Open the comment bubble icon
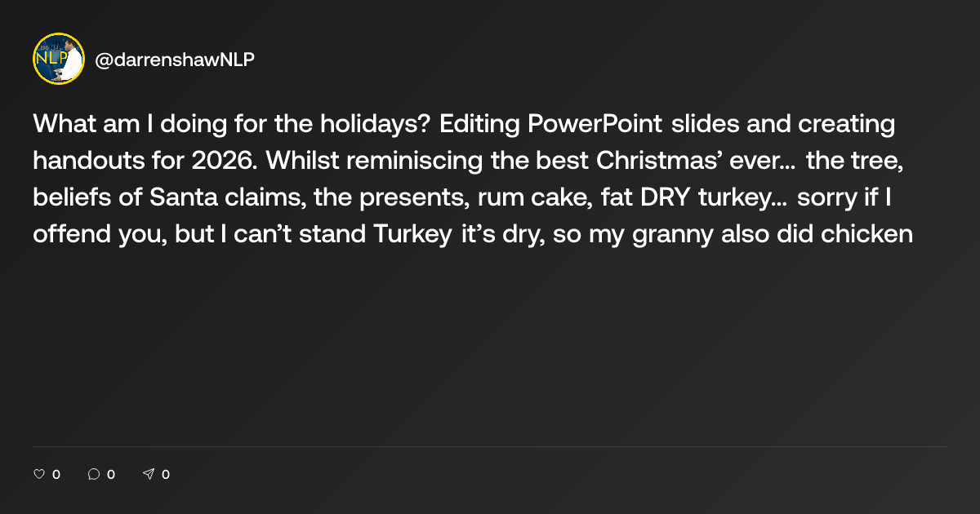980x514 pixels. [x=94, y=474]
